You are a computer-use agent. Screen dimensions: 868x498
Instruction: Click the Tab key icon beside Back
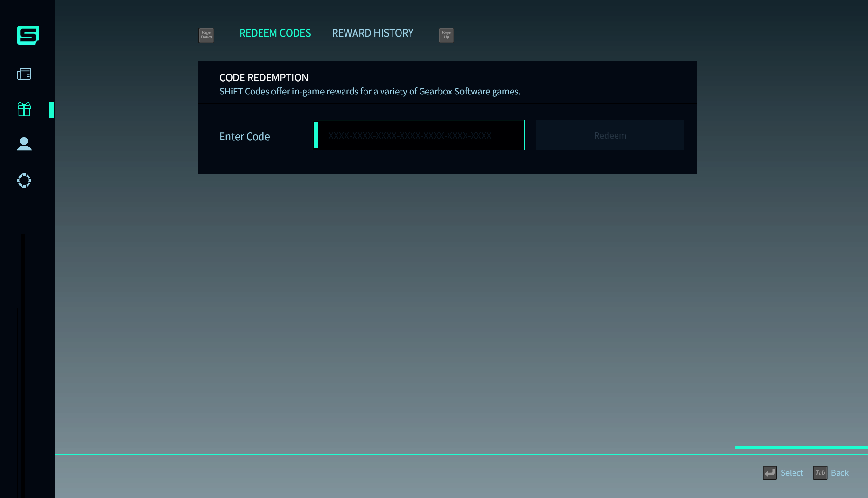(820, 473)
